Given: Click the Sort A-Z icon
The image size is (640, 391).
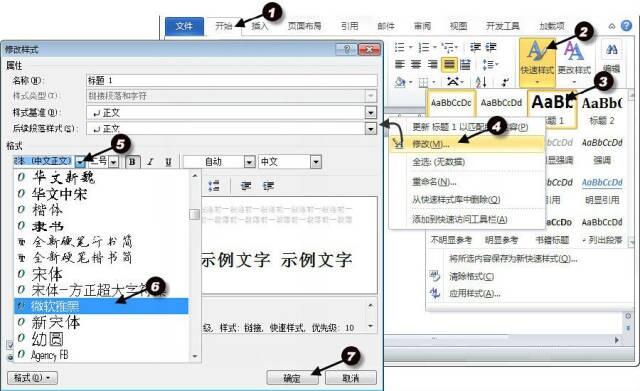Looking at the screenshot, I should pos(481,82).
